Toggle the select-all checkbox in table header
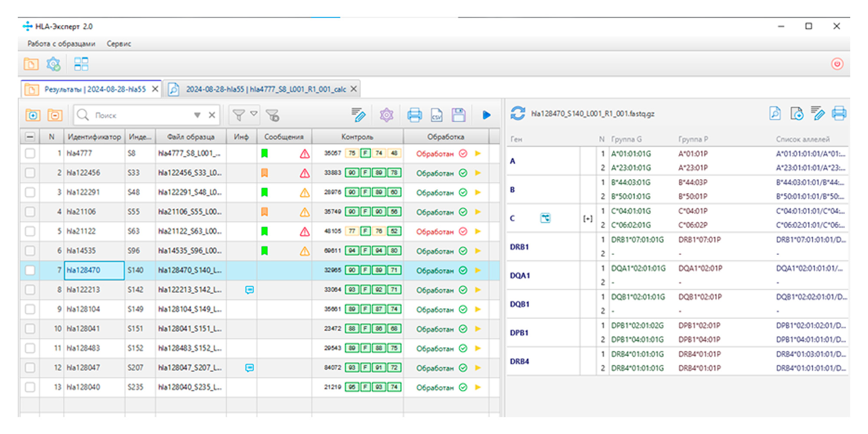Screen dimensions: 868x434 click(x=30, y=137)
